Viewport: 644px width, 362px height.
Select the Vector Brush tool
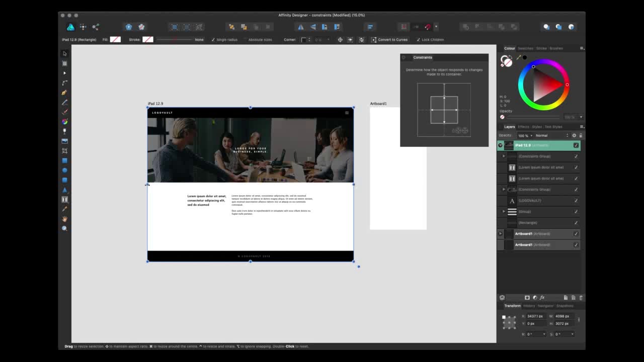pyautogui.click(x=64, y=112)
